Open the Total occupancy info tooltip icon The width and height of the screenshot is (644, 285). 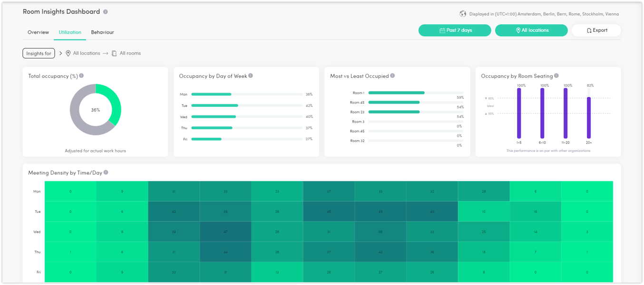(x=82, y=75)
